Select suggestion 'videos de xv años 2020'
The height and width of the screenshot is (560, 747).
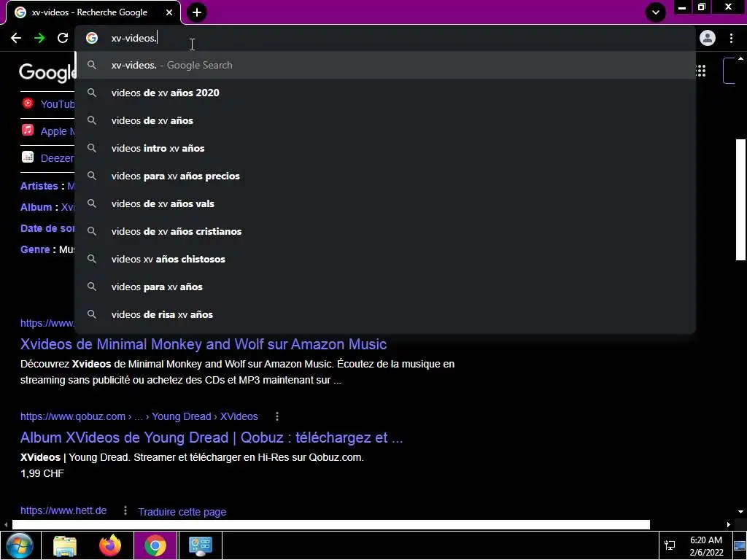385,93
